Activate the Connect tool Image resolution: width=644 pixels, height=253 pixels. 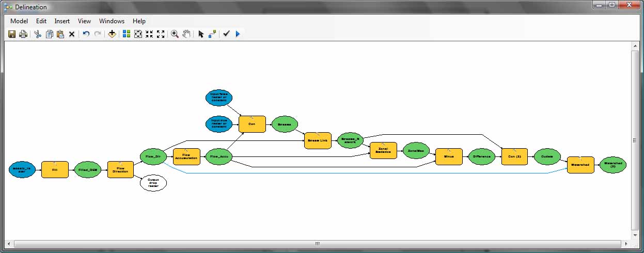point(212,34)
